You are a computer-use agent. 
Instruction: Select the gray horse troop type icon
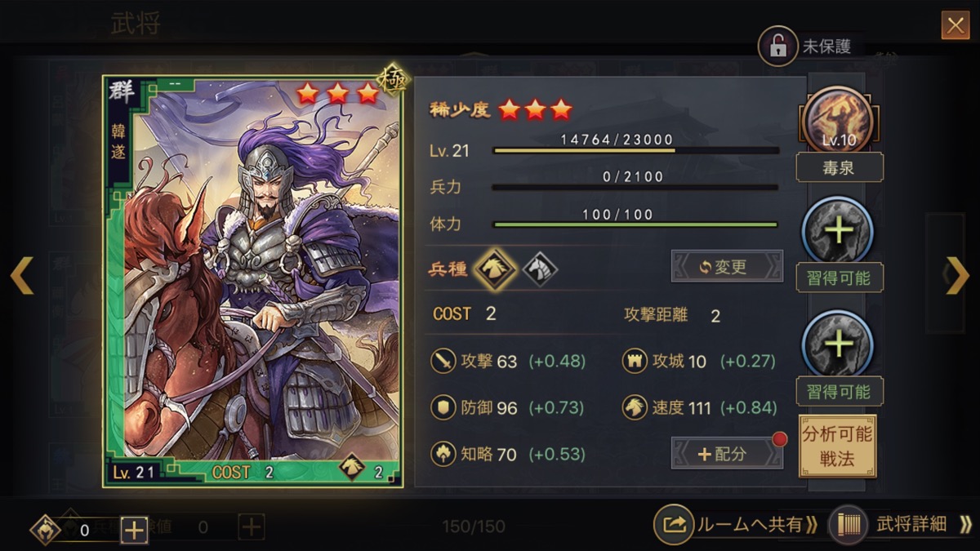[540, 269]
